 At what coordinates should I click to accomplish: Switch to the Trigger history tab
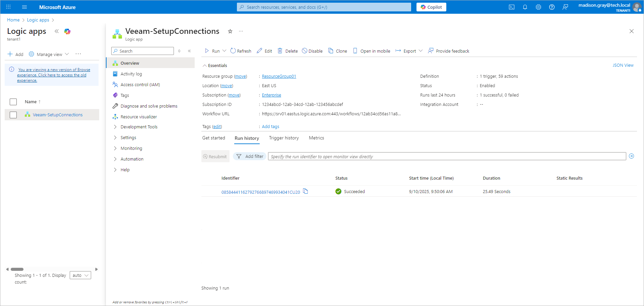coord(284,138)
